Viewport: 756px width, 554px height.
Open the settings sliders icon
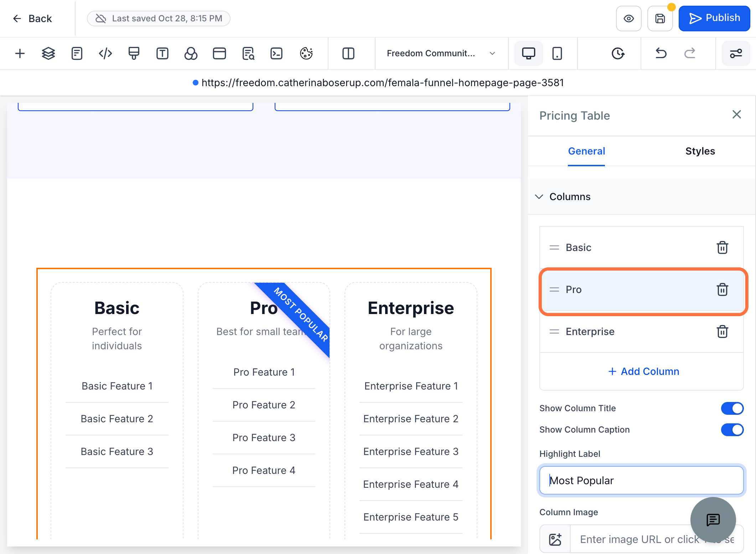coord(736,53)
